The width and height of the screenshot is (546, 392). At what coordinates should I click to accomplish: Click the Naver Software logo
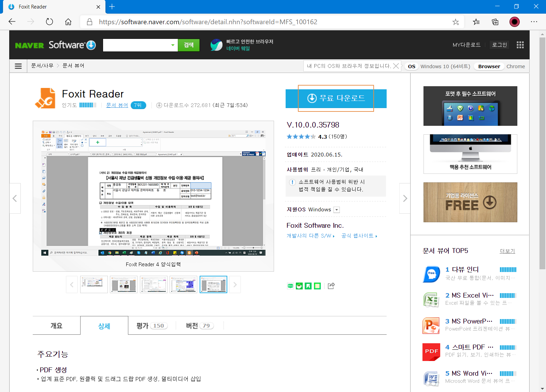(x=55, y=45)
